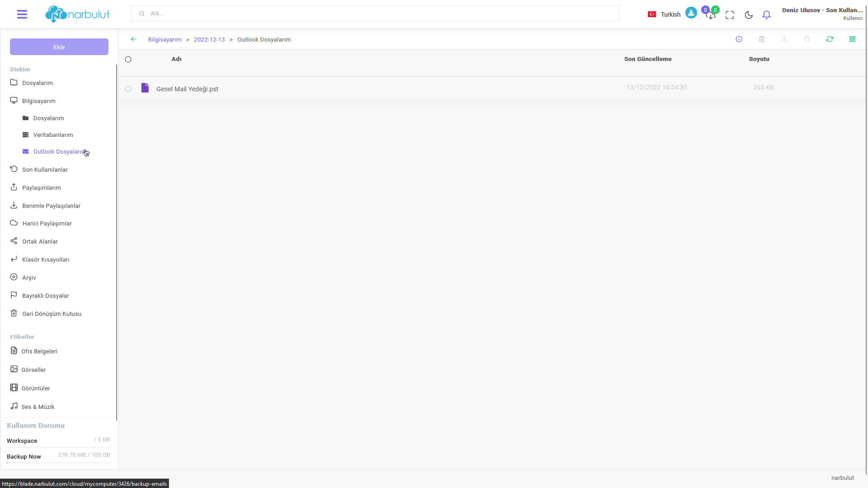Navigate to 2022-12-13 breadcrumb link
Viewport: 868px width, 488px height.
pyautogui.click(x=209, y=40)
